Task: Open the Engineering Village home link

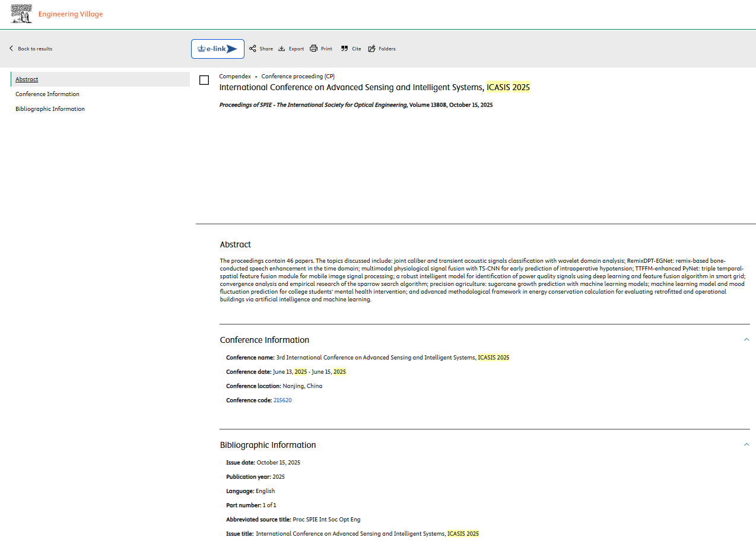Action: [x=71, y=14]
